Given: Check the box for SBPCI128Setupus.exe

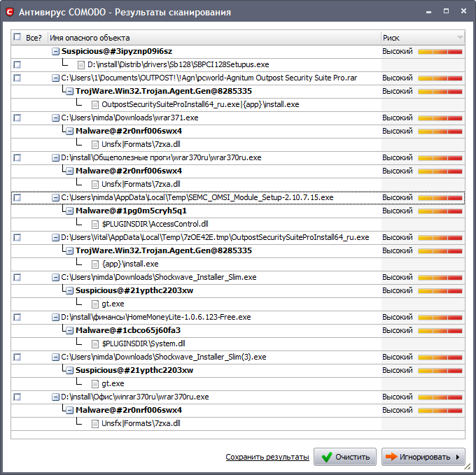Looking at the screenshot, I should point(17,64).
